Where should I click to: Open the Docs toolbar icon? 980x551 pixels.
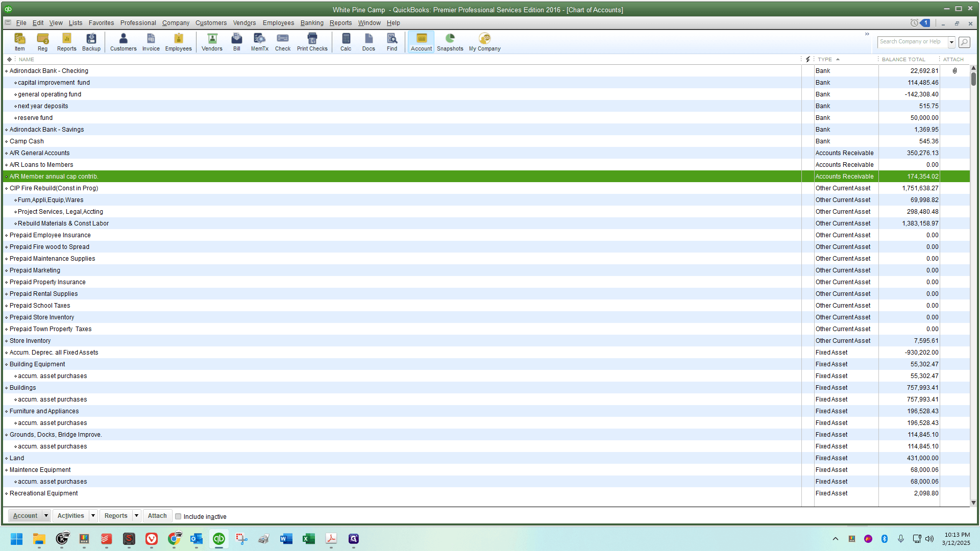click(x=369, y=42)
